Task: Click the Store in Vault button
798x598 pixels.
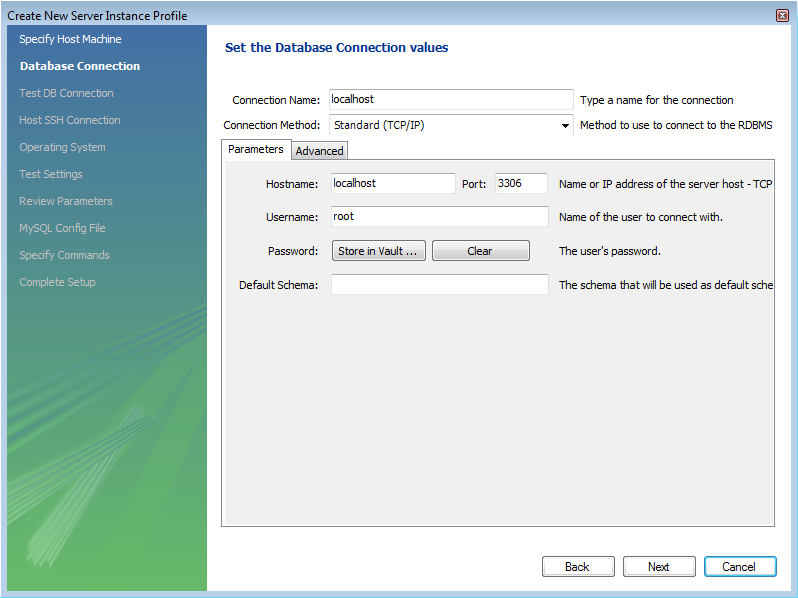Action: (379, 251)
